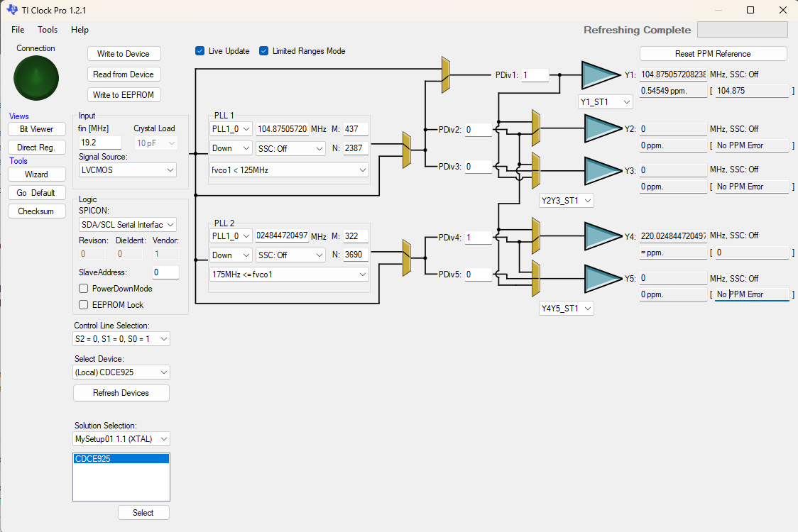Image resolution: width=798 pixels, height=532 pixels.
Task: Click the PDiv1 divider field
Action: (x=535, y=74)
